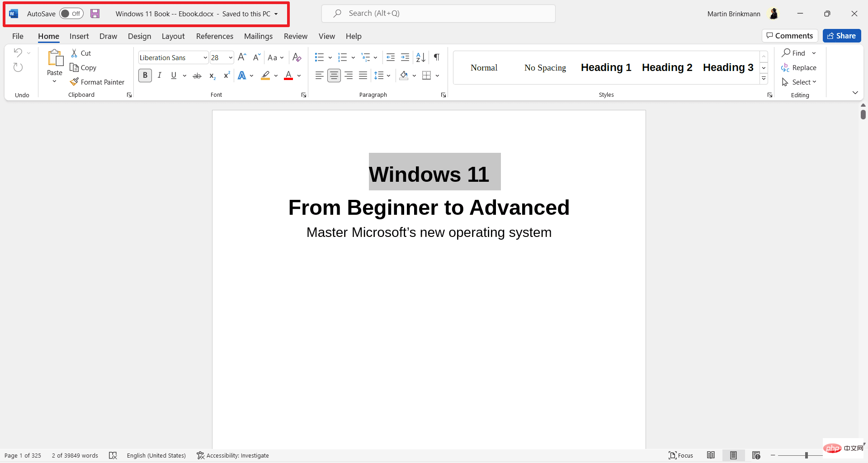Screen dimensions: 868x463
Task: Toggle Bold formatting
Action: 145,76
